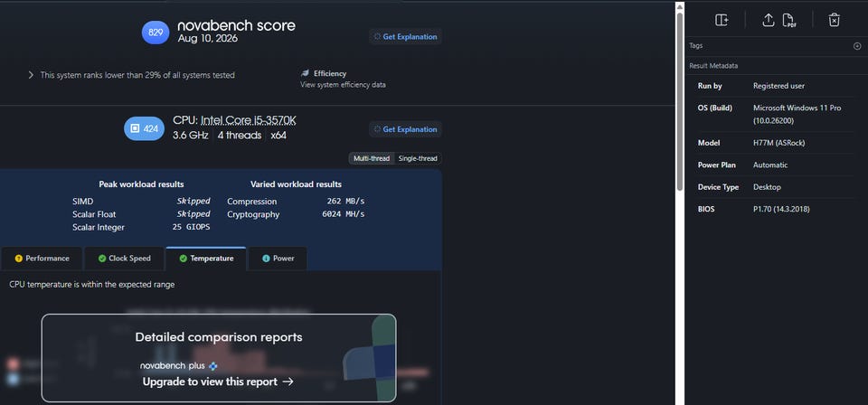Switch to Single-thread results
868x405 pixels.
pos(418,159)
